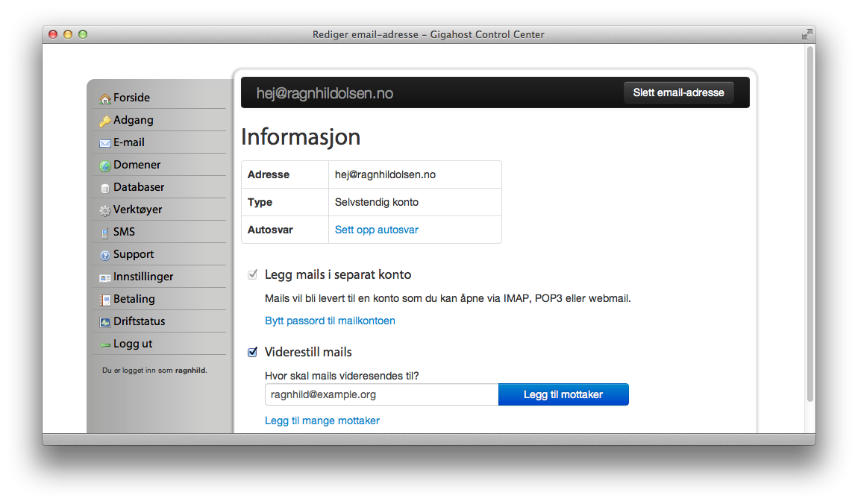Click the phone icon beside SMS
Screen dimensions: 858x504
pos(105,233)
